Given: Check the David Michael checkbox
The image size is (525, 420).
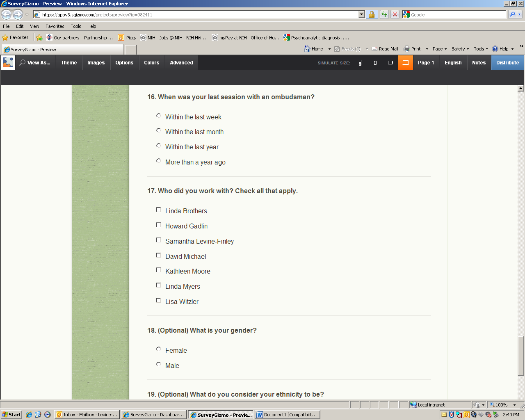Looking at the screenshot, I should [x=158, y=255].
